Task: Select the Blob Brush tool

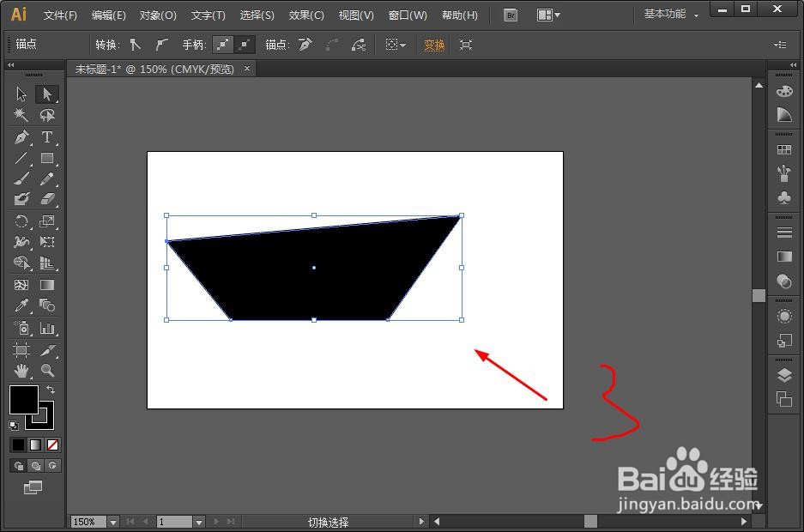Action: pos(21,199)
